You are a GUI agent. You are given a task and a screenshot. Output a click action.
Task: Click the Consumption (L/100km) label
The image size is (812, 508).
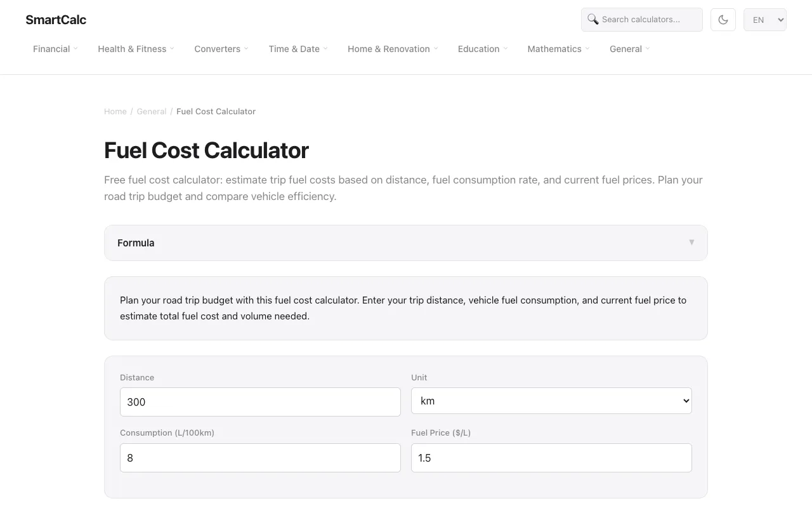(x=167, y=432)
